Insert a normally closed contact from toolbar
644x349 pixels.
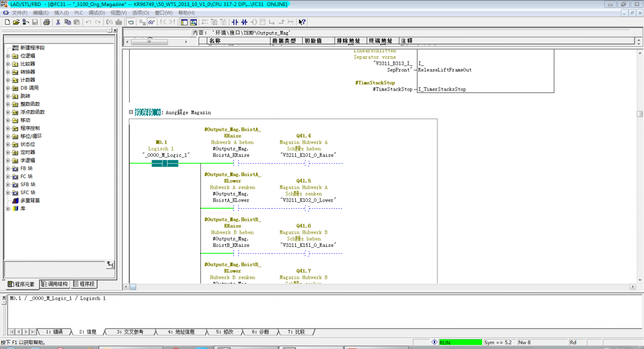point(244,22)
